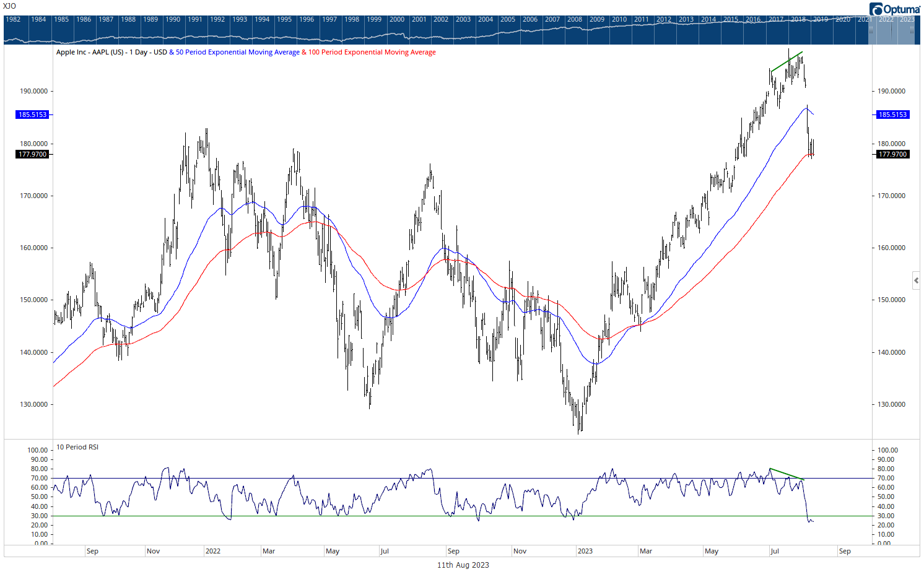924x577 pixels.
Task: Click the blue 185.5153 price tag on left axis
Action: (x=32, y=115)
